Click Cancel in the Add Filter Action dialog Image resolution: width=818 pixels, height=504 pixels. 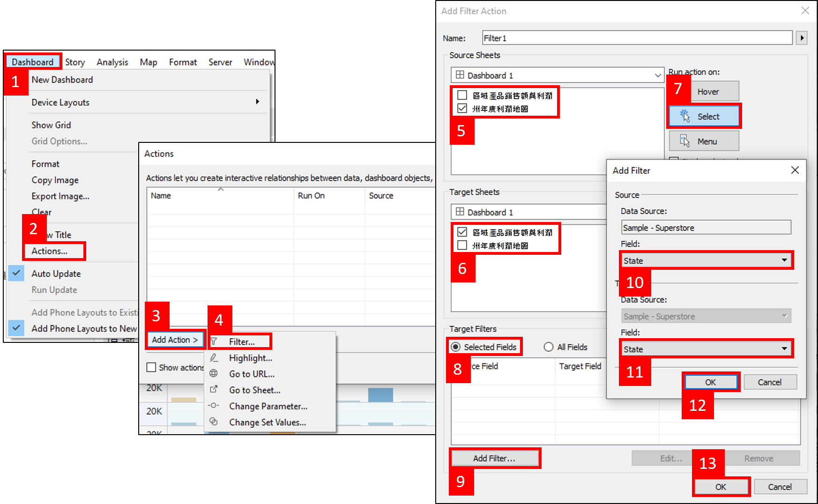pos(780,487)
